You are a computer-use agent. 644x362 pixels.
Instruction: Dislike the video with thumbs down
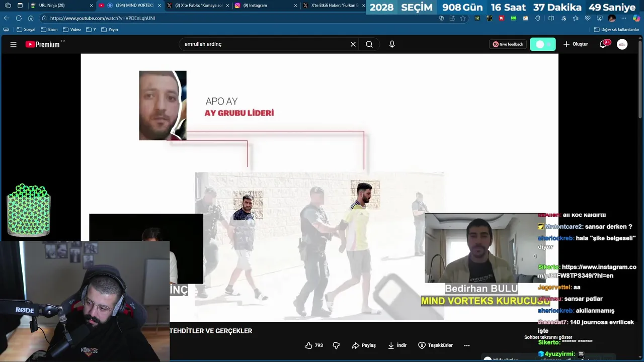(336, 345)
